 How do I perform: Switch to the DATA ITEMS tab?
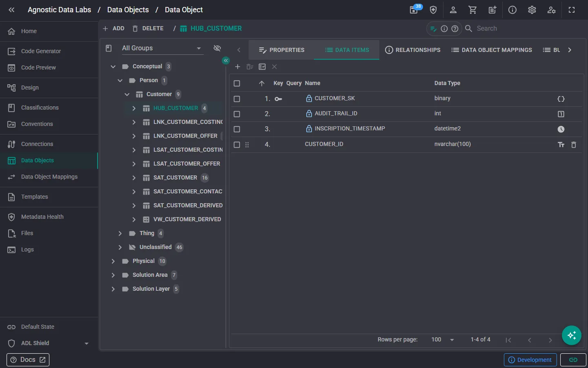[x=347, y=50]
